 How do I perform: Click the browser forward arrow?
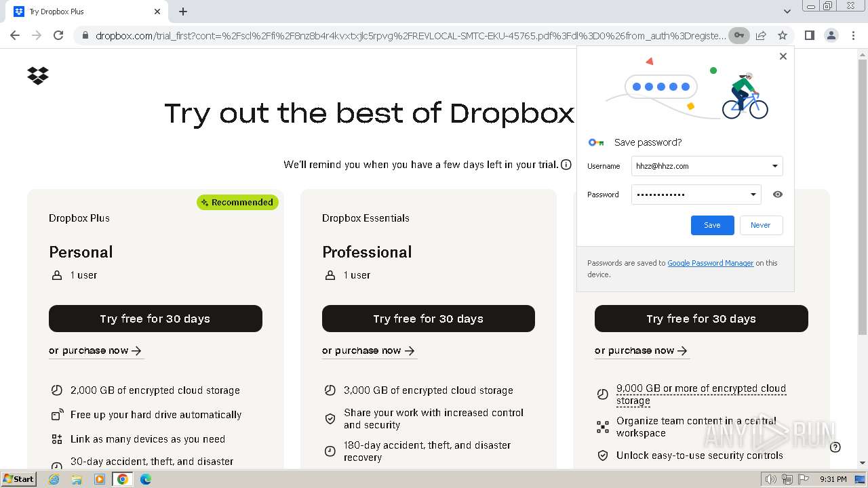click(37, 35)
